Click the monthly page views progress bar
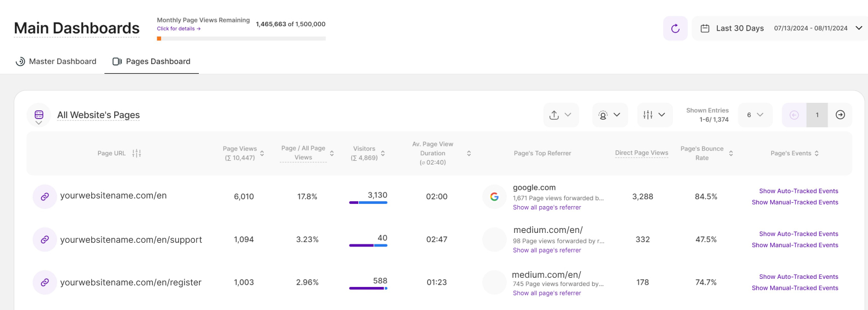This screenshot has height=310, width=868. click(x=241, y=39)
